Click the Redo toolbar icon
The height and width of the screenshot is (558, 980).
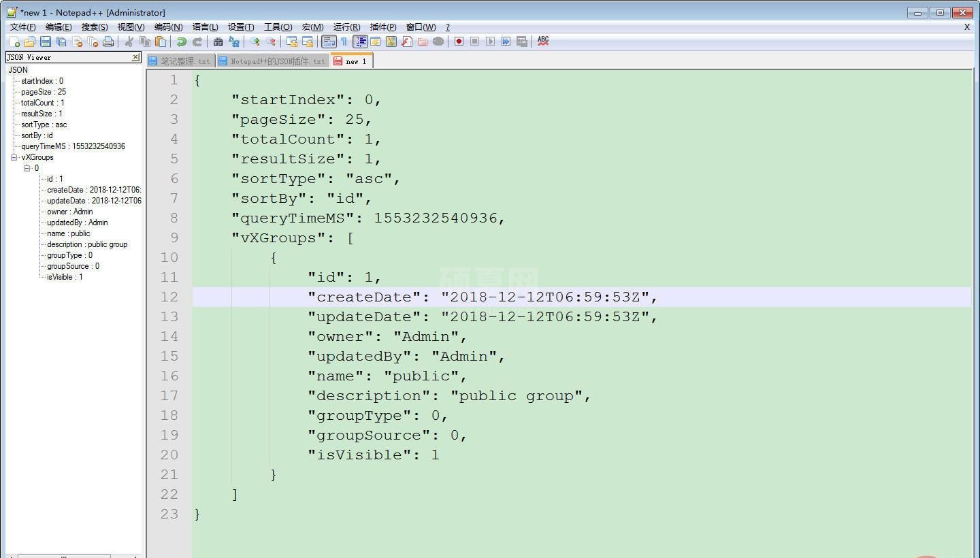(x=197, y=42)
